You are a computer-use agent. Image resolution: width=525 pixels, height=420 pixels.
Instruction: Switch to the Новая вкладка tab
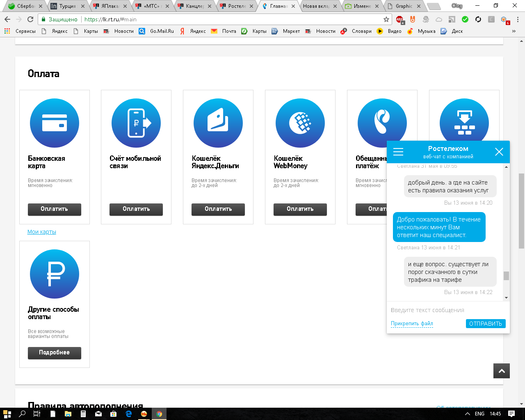[x=320, y=6]
